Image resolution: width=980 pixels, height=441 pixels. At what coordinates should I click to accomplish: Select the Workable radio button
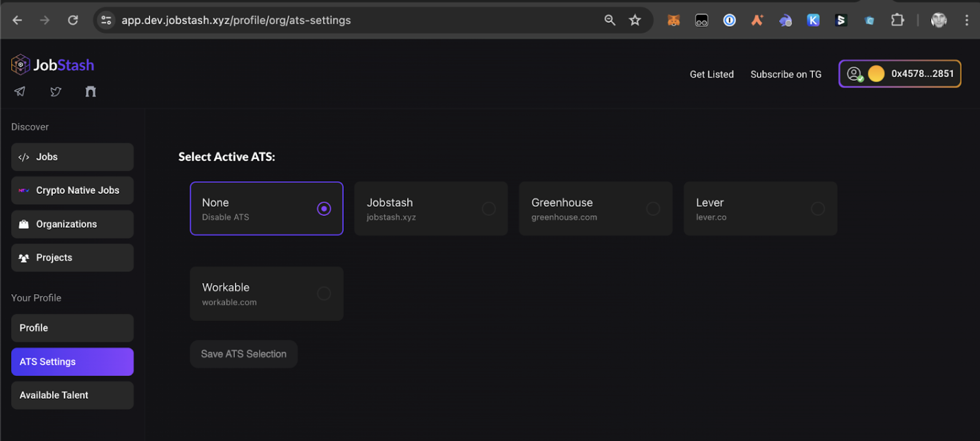(324, 294)
